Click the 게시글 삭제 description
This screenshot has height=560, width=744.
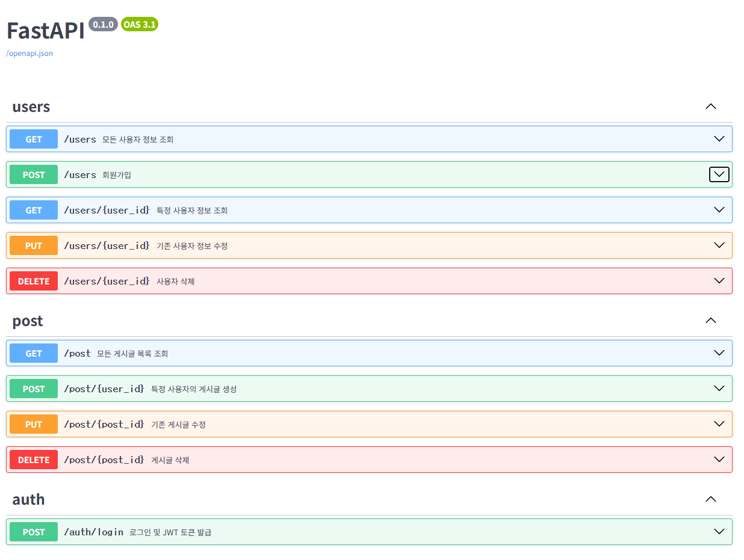pyautogui.click(x=170, y=460)
